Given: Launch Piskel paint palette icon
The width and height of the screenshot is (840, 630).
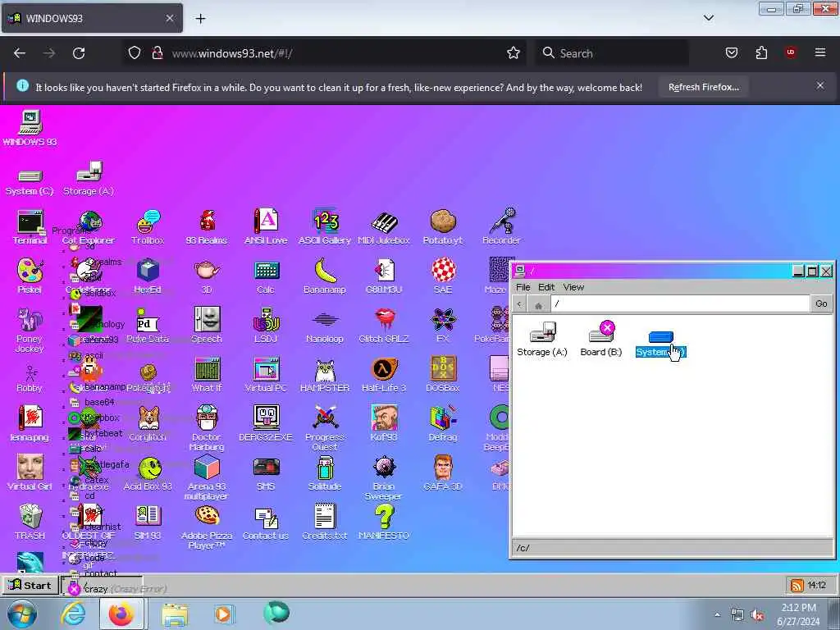Looking at the screenshot, I should tap(30, 276).
